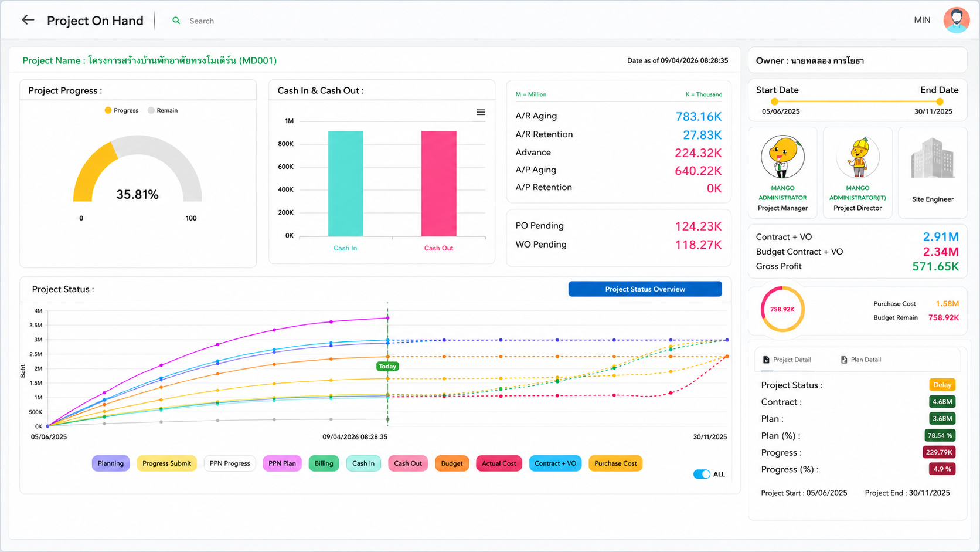
Task: Click the End Date timeline dot
Action: (940, 101)
